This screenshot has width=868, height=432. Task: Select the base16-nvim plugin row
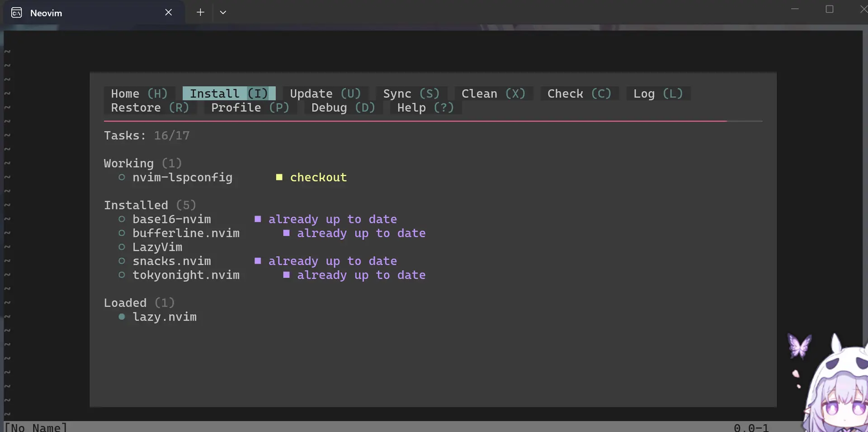172,219
